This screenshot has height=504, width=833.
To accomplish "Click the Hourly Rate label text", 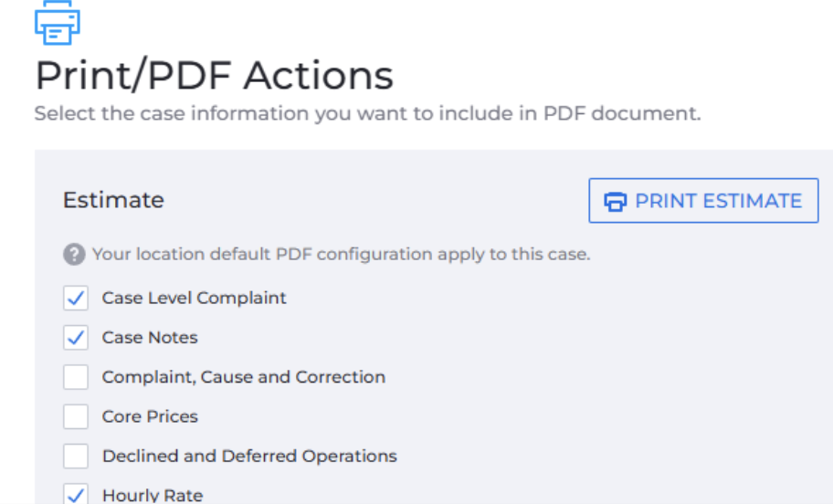I will point(153,495).
